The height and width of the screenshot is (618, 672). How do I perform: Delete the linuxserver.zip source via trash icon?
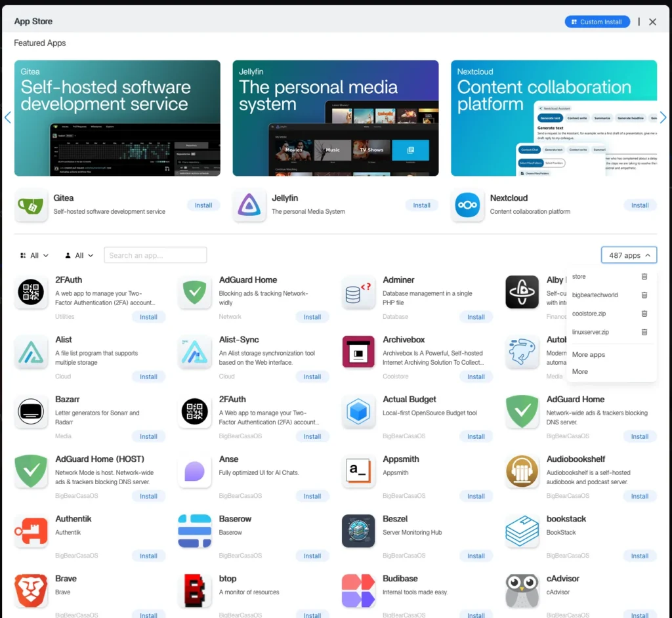click(x=644, y=332)
